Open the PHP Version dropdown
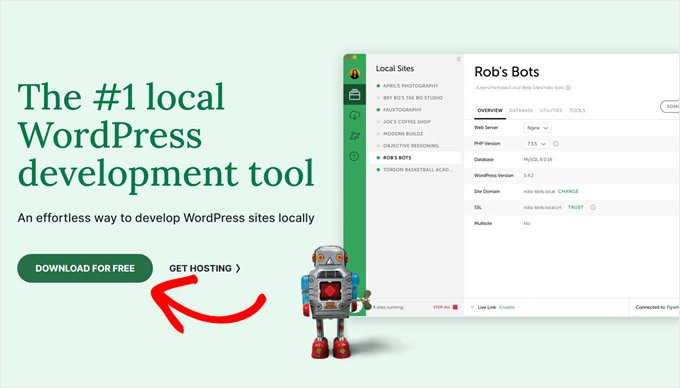Image resolution: width=680 pixels, height=388 pixels. tap(536, 143)
